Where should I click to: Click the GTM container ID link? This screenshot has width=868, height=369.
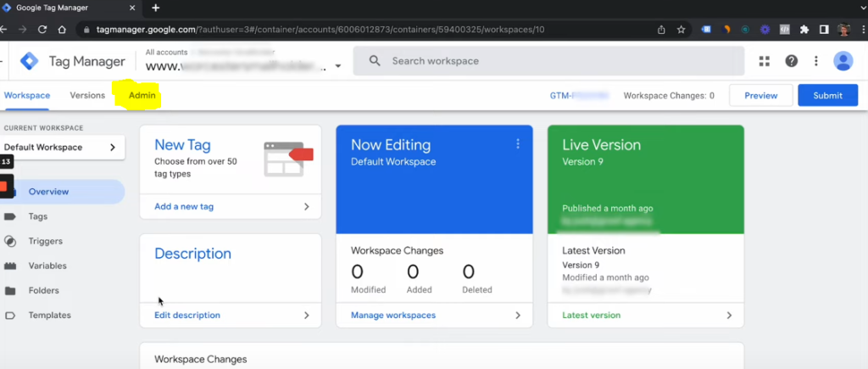[579, 95]
